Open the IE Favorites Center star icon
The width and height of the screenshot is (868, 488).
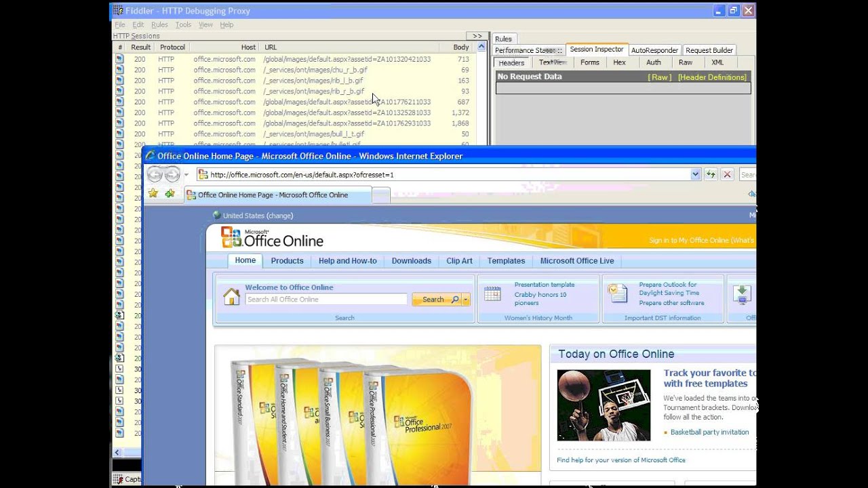click(153, 194)
